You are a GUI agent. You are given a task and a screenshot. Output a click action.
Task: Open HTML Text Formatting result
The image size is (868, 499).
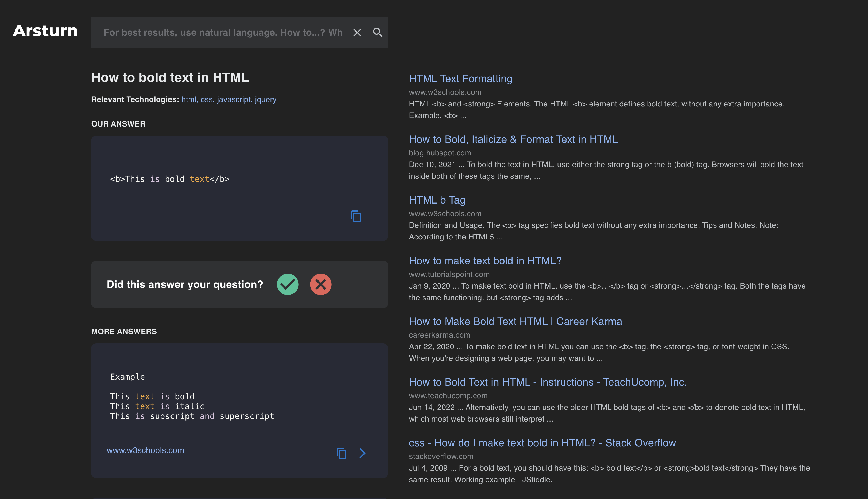[460, 79]
